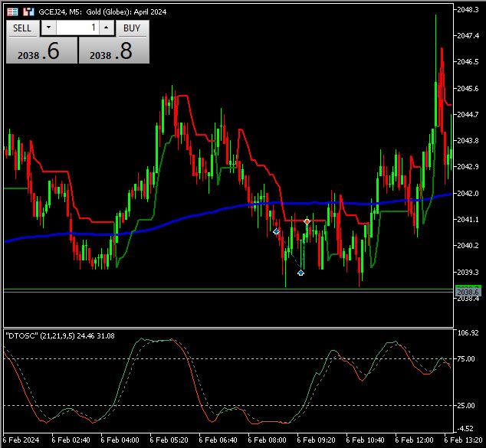
Task: Click the BUY button
Action: 132,28
